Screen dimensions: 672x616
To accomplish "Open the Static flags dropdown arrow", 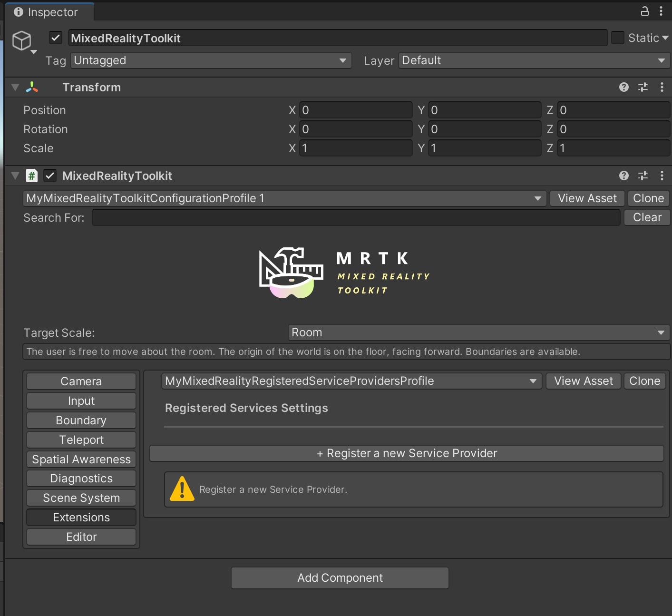I will [x=665, y=38].
